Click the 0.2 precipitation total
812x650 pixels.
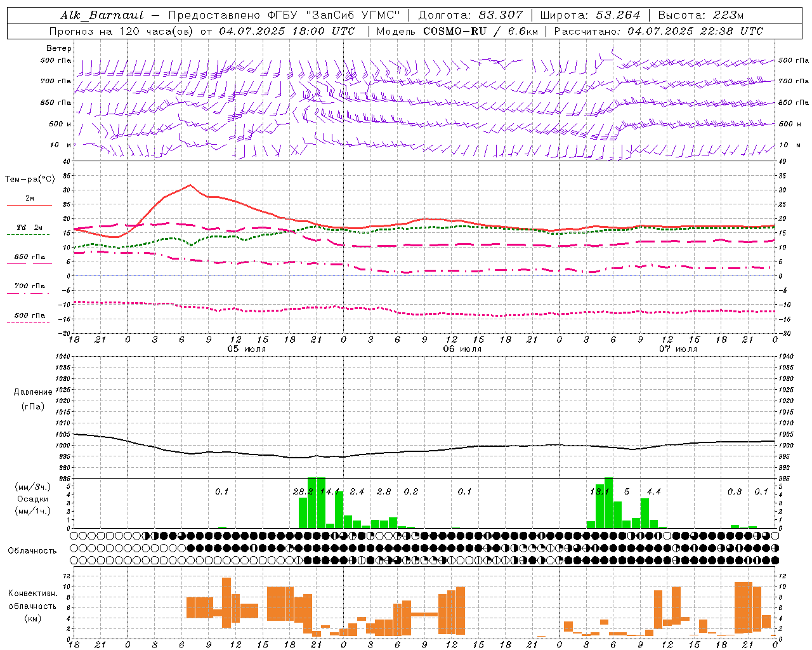coord(411,491)
